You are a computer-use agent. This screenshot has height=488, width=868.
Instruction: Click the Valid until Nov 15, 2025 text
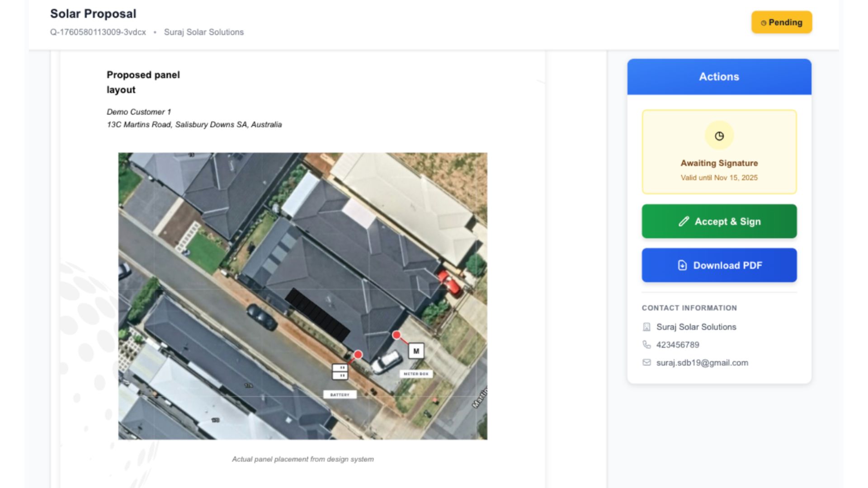[x=719, y=178]
